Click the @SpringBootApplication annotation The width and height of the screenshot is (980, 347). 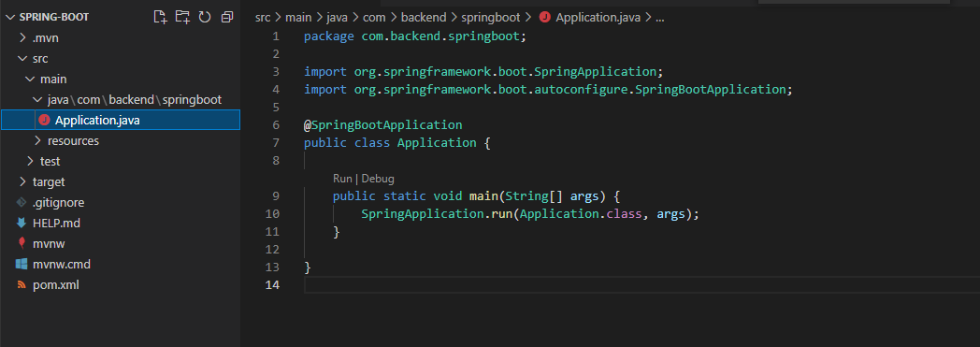pos(383,125)
